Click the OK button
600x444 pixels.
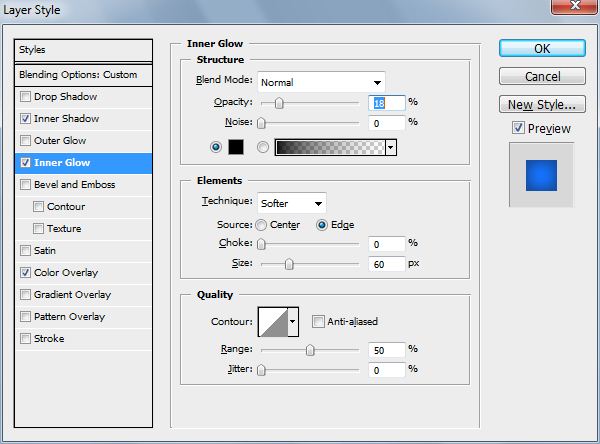[x=542, y=49]
